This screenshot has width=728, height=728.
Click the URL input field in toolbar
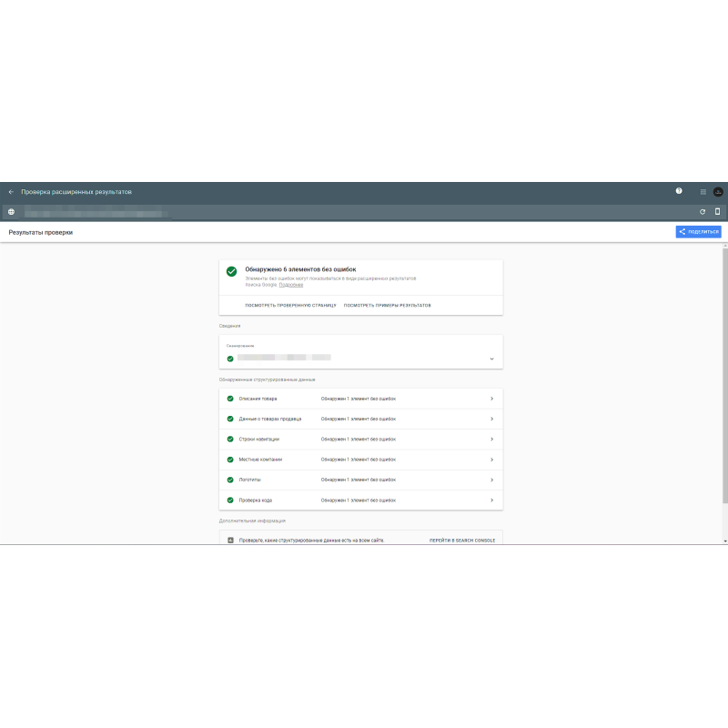tap(346, 212)
